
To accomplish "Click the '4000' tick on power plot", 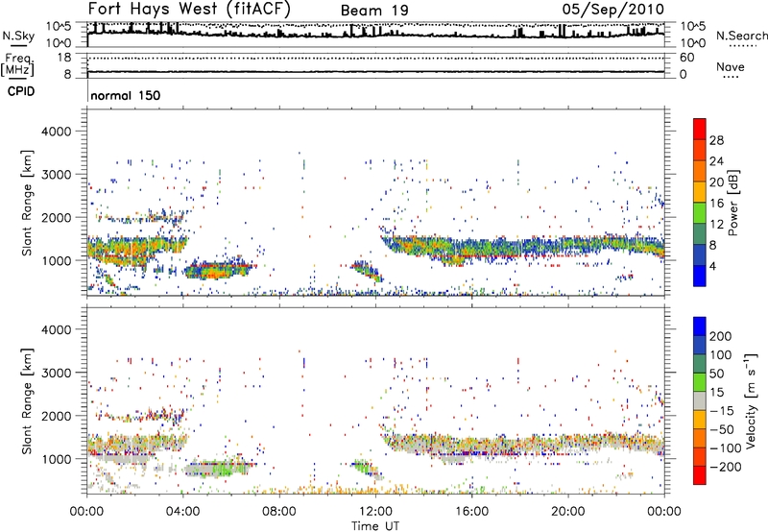I will click(56, 132).
